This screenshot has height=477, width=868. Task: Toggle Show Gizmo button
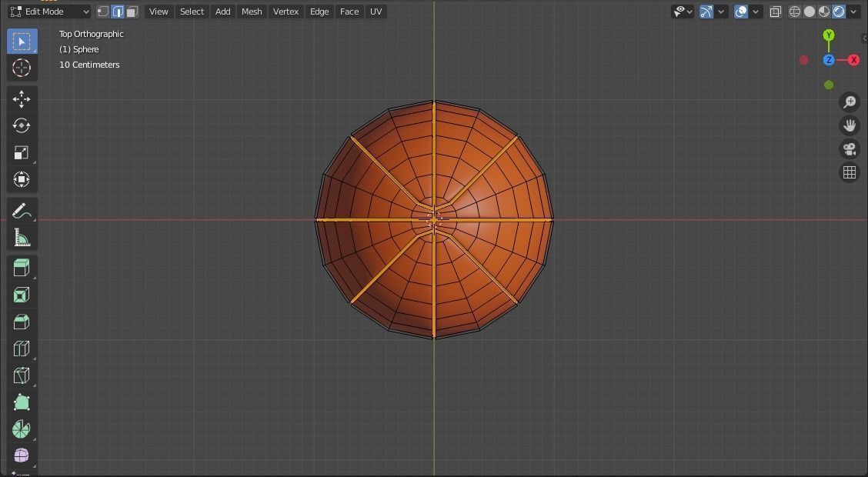tap(706, 12)
